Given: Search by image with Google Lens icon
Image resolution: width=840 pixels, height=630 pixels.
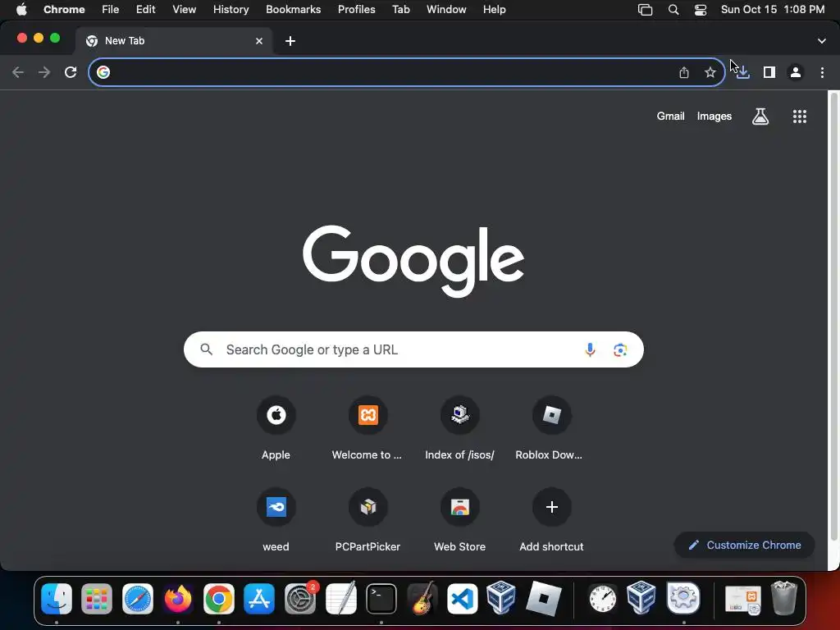Looking at the screenshot, I should pos(620,349).
